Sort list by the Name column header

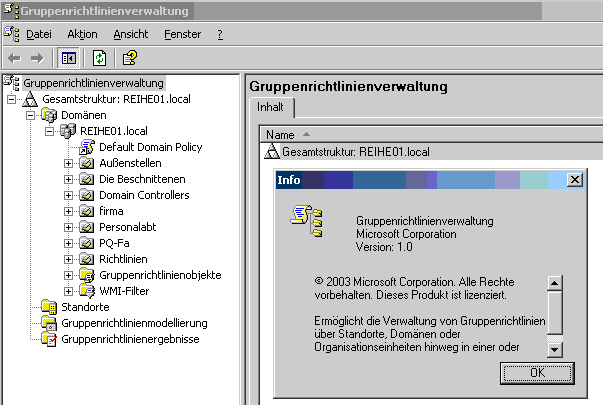pos(431,135)
